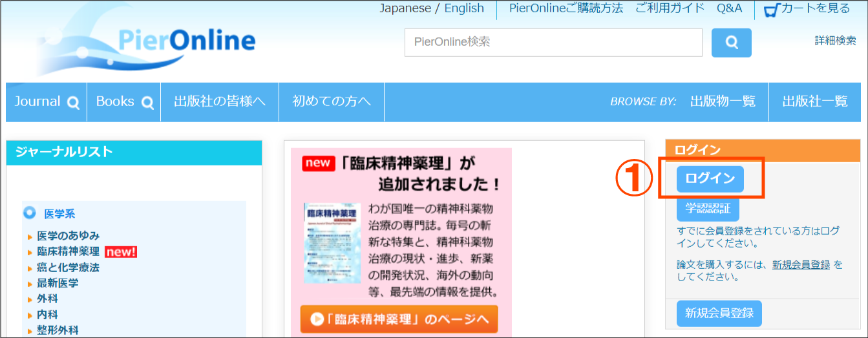Viewport: 868px width, 338px height.
Task: Open 癌と化学療法 journal link
Action: [69, 267]
